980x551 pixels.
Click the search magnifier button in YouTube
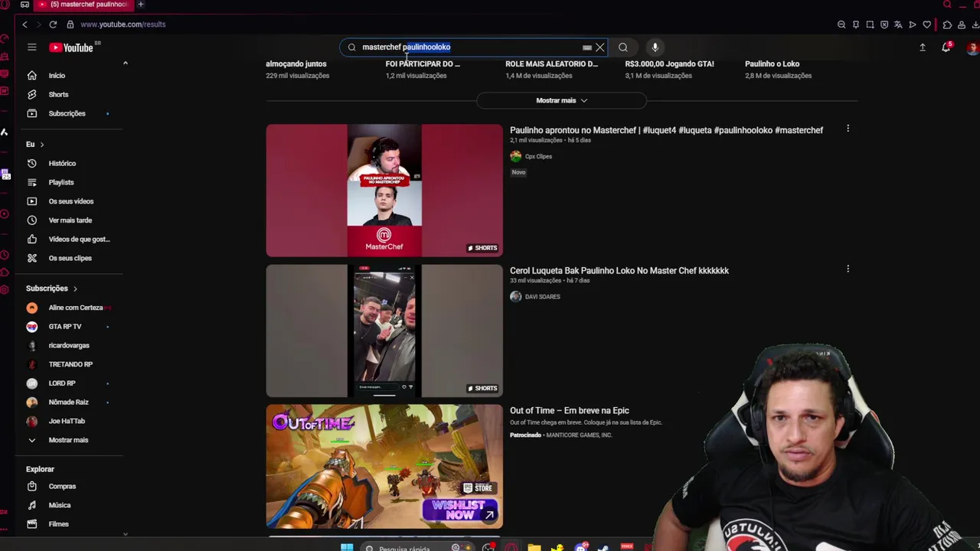623,47
